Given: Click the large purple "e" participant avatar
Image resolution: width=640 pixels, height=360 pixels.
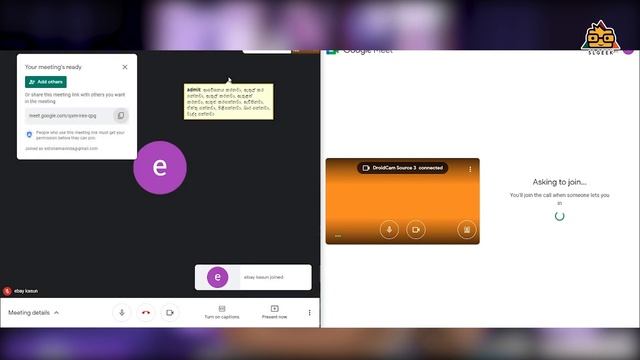Looking at the screenshot, I should pos(160,167).
